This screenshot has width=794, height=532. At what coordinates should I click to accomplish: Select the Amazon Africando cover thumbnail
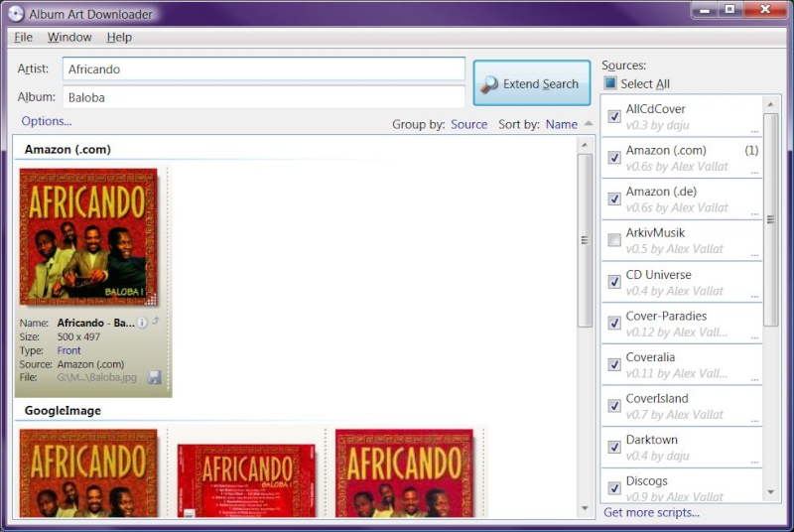(x=88, y=237)
